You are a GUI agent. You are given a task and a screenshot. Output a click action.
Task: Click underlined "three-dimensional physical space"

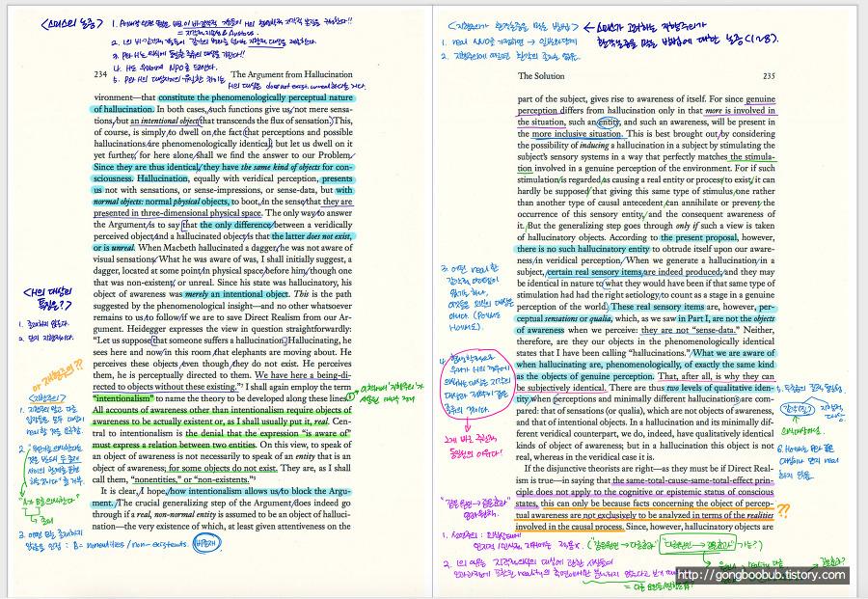pyautogui.click(x=201, y=212)
